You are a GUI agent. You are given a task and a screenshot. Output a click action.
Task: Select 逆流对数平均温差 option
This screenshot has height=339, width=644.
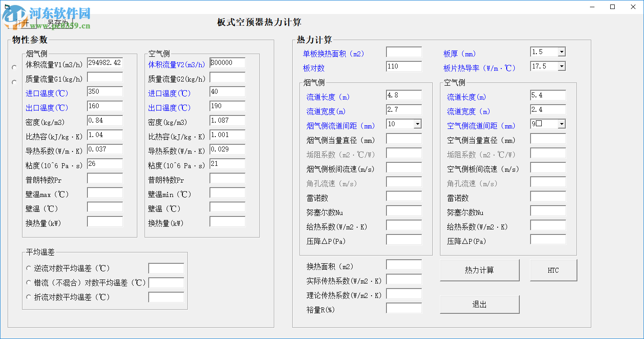[28, 268]
